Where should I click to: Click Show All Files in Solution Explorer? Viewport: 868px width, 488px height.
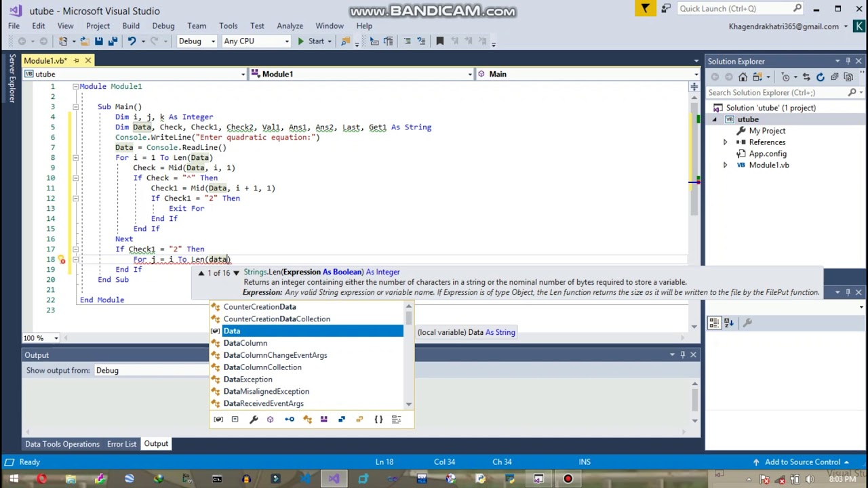tap(848, 77)
